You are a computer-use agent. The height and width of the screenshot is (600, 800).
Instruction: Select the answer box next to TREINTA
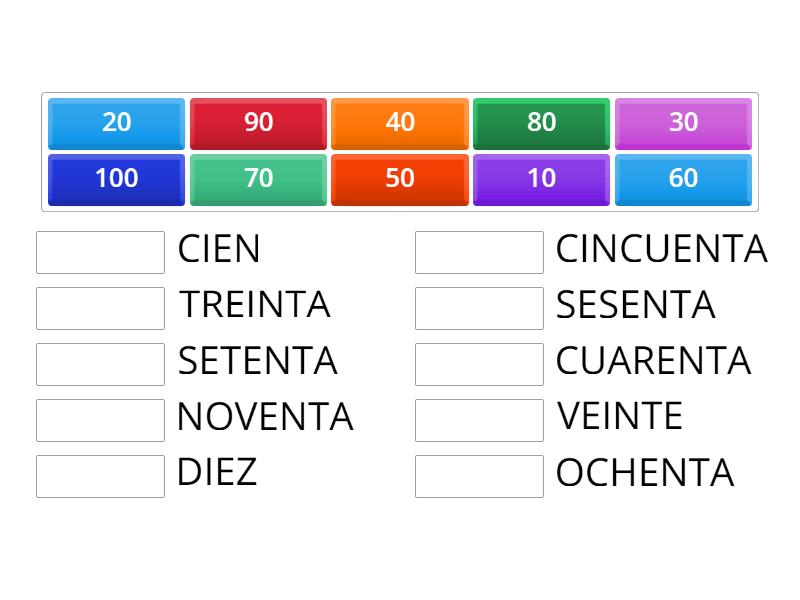[x=100, y=308]
